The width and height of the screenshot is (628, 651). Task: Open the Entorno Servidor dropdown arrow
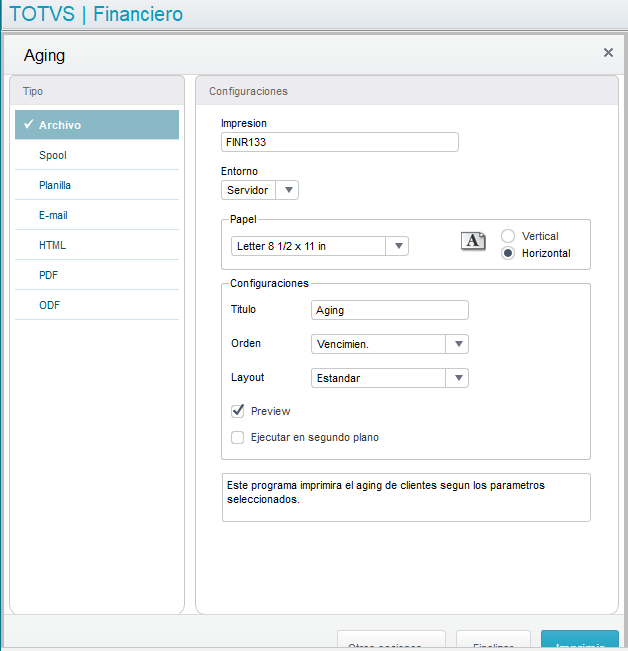pyautogui.click(x=288, y=190)
